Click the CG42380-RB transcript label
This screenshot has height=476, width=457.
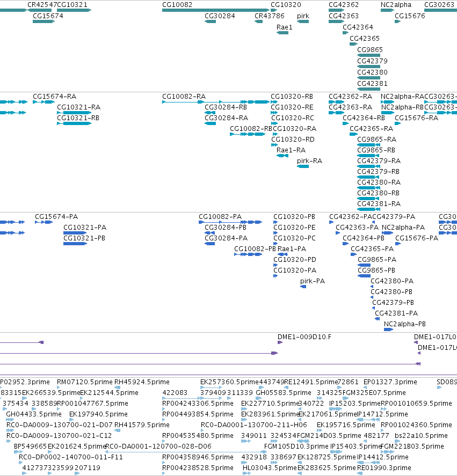(x=378, y=193)
